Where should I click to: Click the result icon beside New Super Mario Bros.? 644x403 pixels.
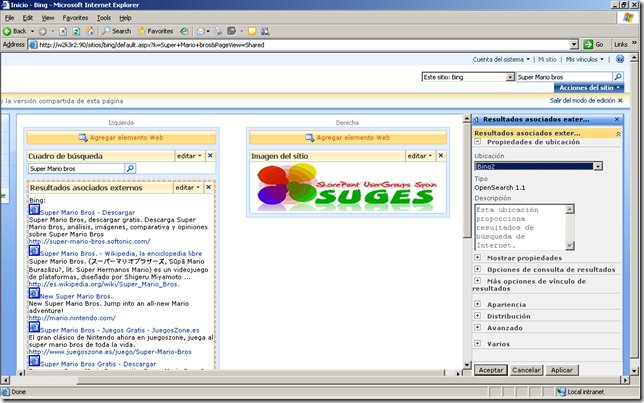[34, 293]
